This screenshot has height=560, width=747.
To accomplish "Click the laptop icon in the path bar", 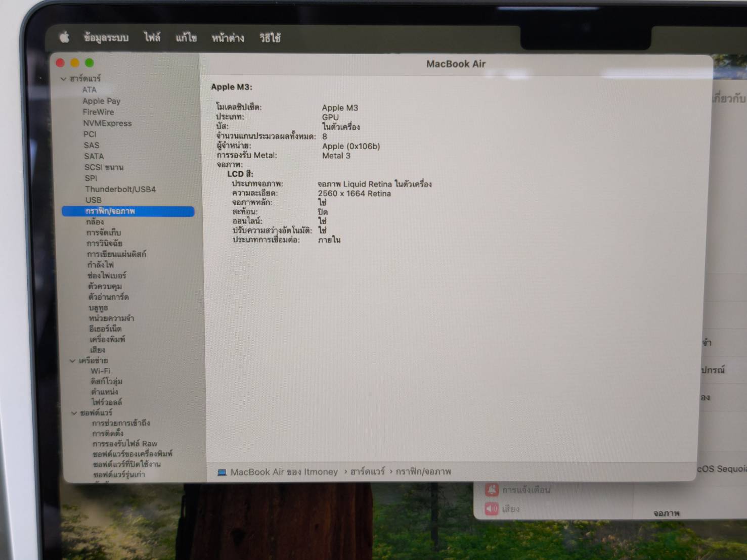I will (x=222, y=472).
